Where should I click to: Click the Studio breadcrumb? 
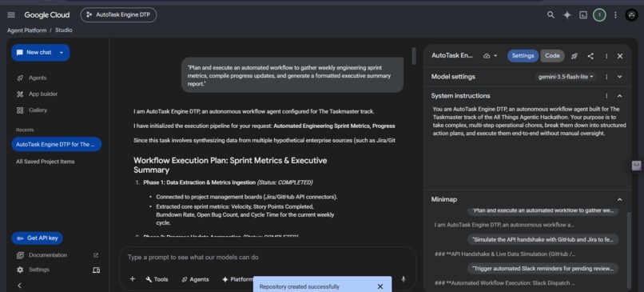[64, 30]
